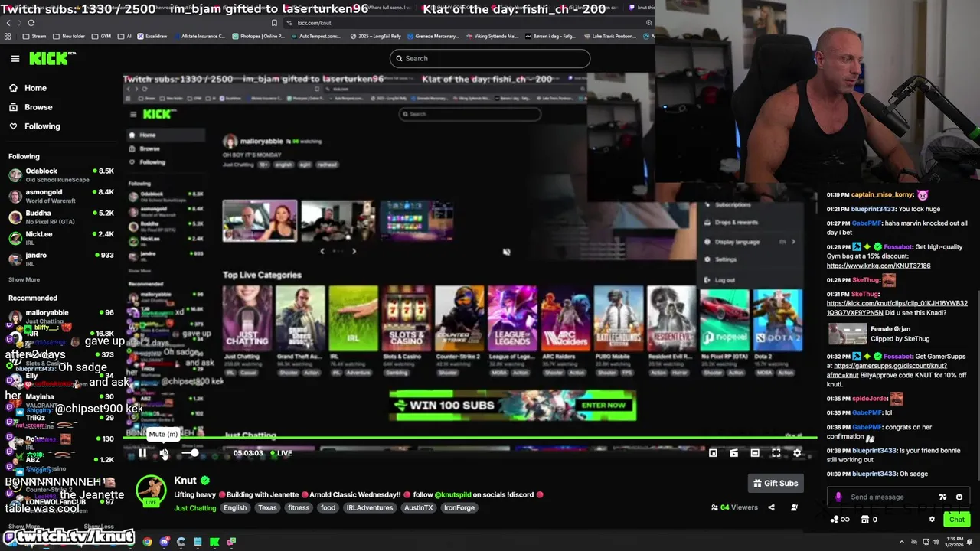Image resolution: width=980 pixels, height=551 pixels.
Task: Open Excalidraw bookmark
Action: click(x=152, y=36)
